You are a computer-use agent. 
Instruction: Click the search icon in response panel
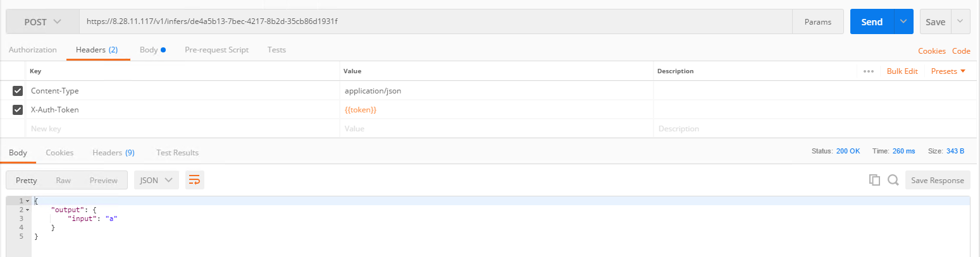click(x=893, y=180)
